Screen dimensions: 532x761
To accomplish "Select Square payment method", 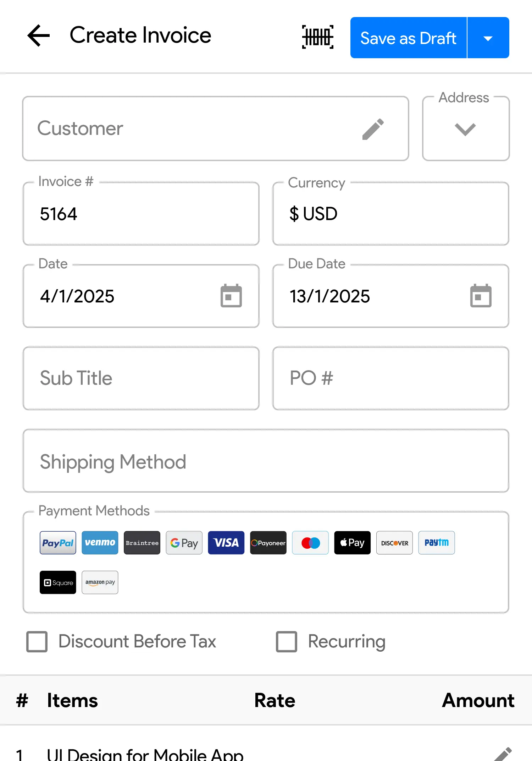I will tap(58, 582).
